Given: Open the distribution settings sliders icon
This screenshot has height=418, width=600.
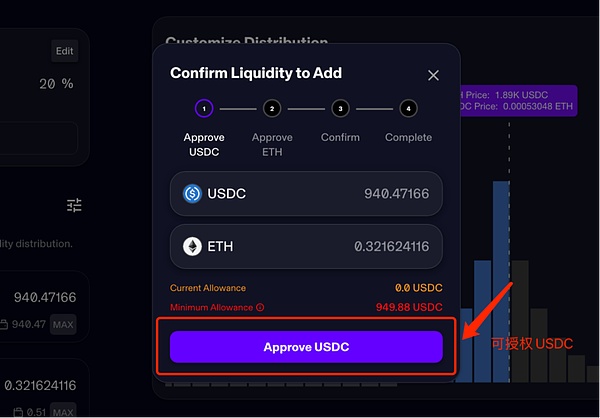Looking at the screenshot, I should coord(74,205).
